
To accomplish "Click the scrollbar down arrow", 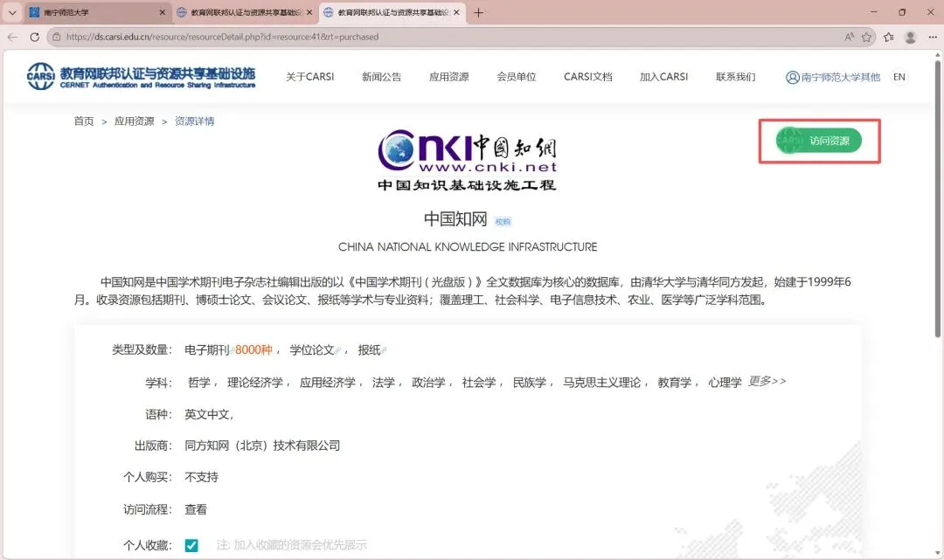I will (x=937, y=553).
